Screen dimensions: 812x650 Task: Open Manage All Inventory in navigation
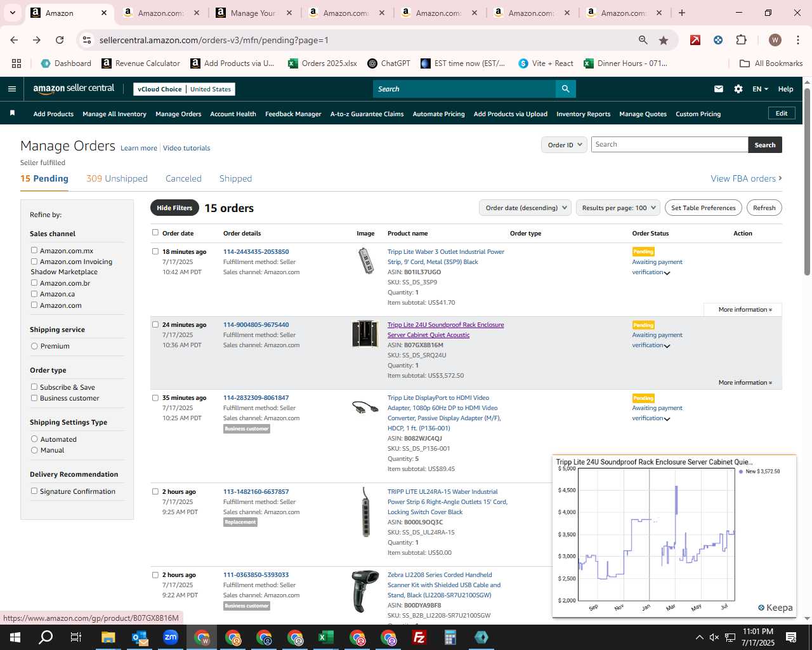pyautogui.click(x=114, y=114)
